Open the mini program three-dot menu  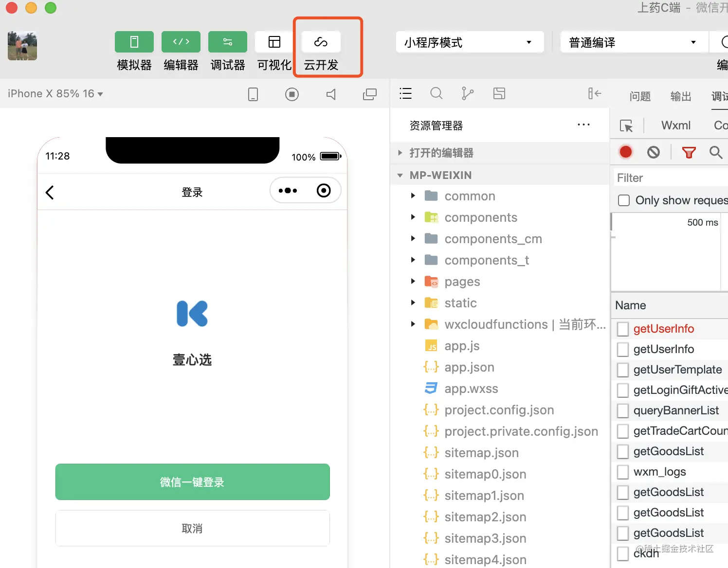288,191
